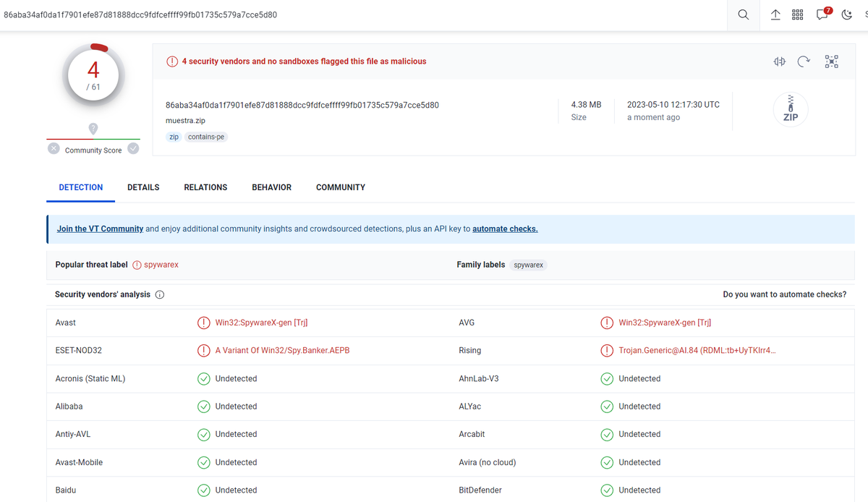868x502 pixels.
Task: Click the Avira (no cloud) vendor name
Action: [x=486, y=462]
